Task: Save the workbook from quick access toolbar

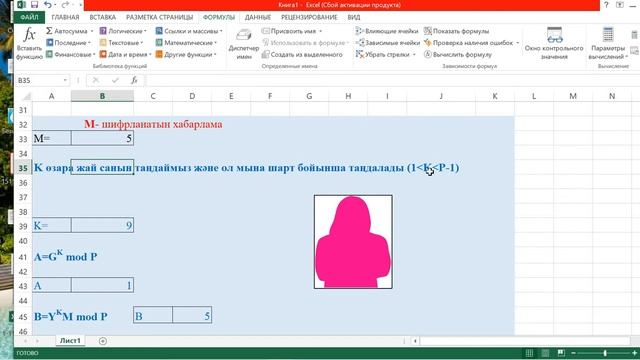Action: coord(34,5)
